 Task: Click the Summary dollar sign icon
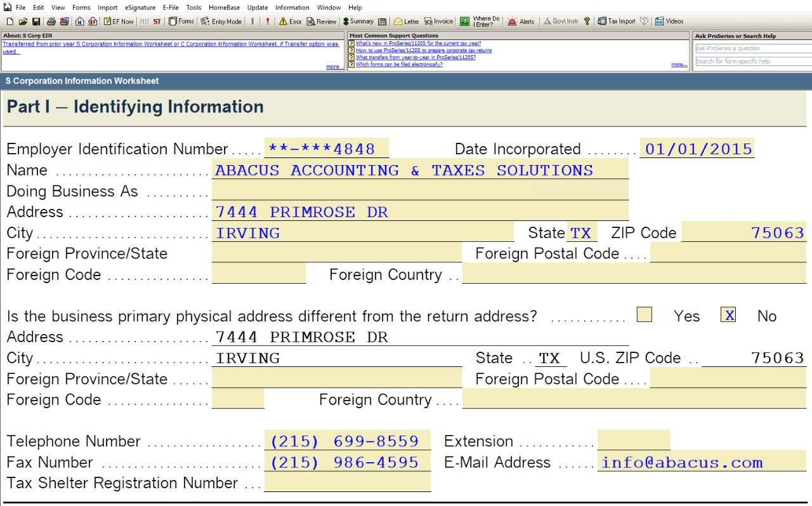click(358, 22)
